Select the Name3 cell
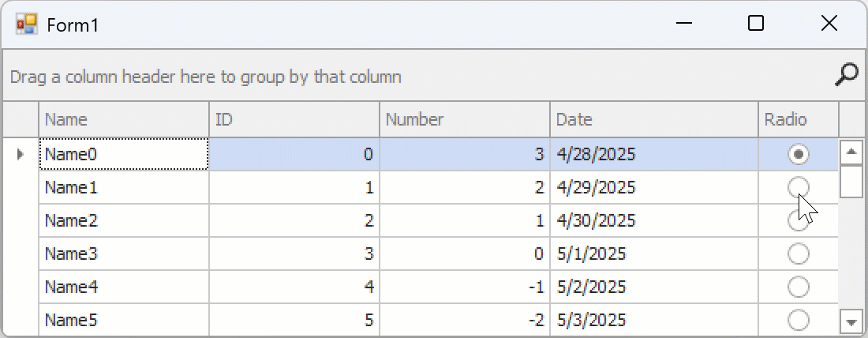 124,253
